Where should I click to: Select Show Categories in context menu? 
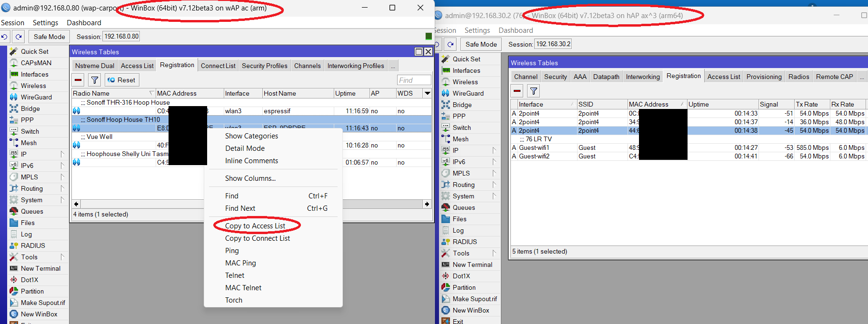[x=251, y=136]
